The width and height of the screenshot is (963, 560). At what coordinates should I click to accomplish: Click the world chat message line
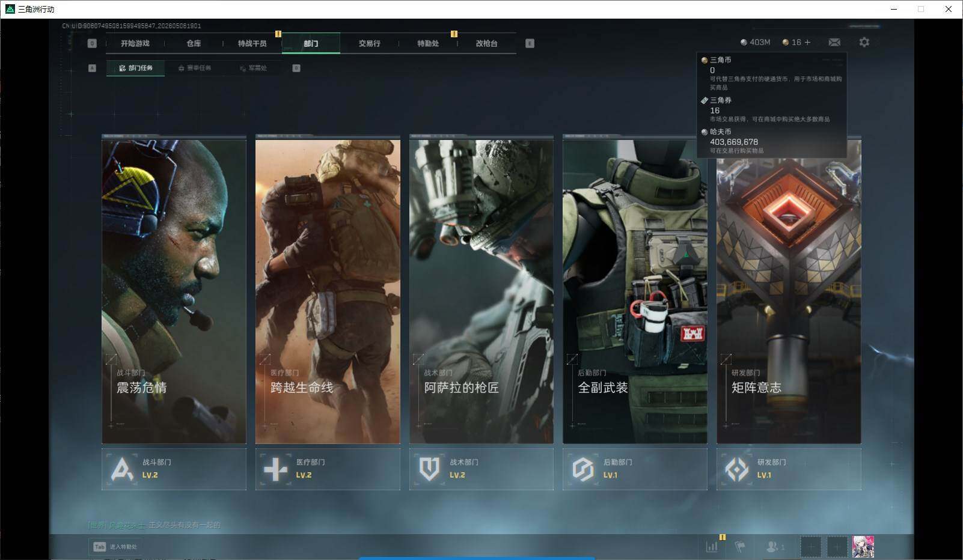(x=154, y=525)
